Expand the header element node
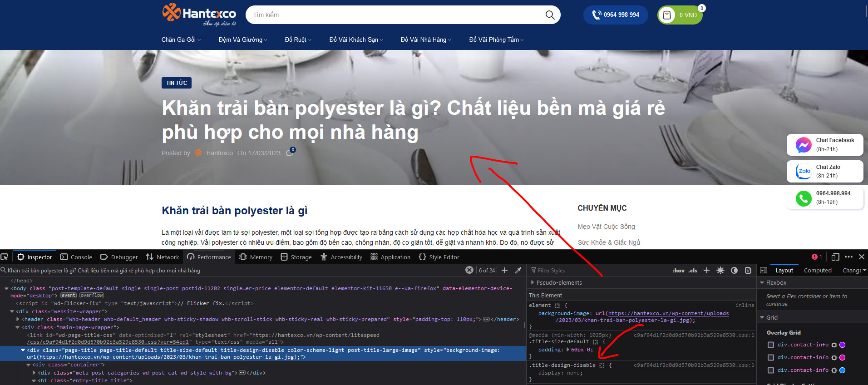This screenshot has height=385, width=868. click(18, 319)
